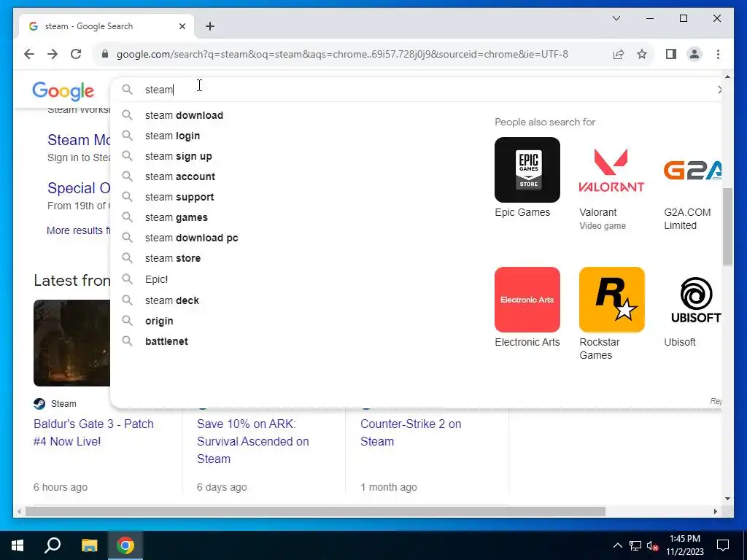
Task: Show hidden system tray icons
Action: pyautogui.click(x=617, y=545)
